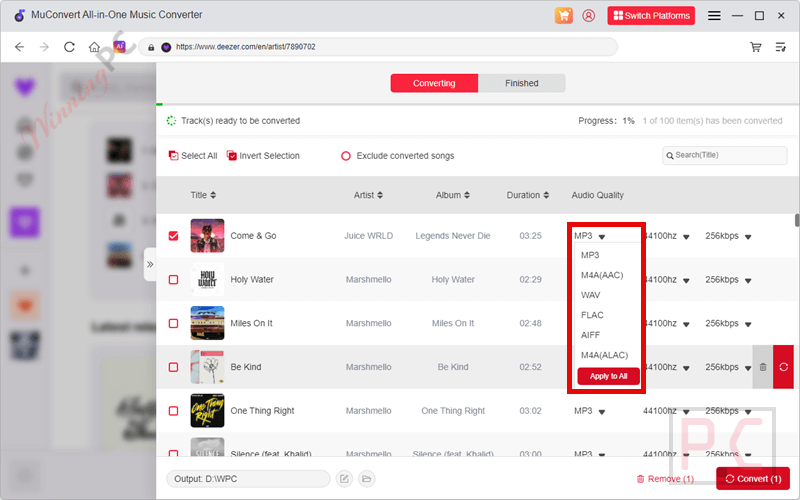Click the Output D:\WPC path field

coord(248,479)
